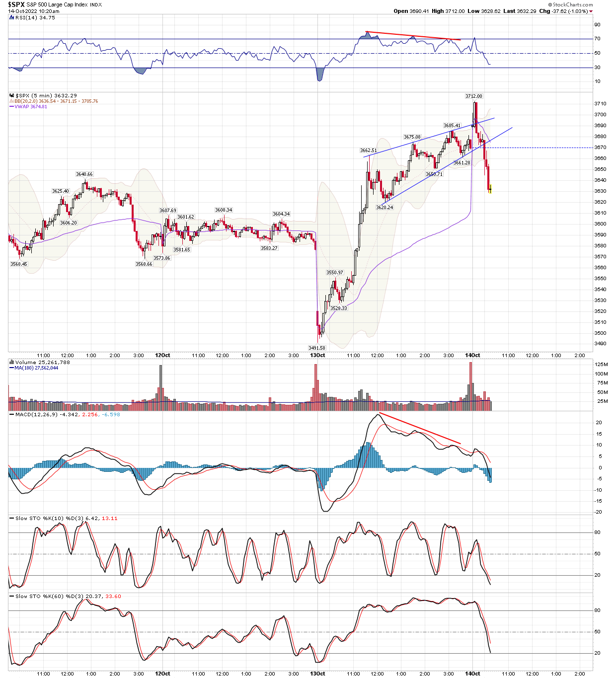
Task: Select the RSI(14) indicator icon
Action: coord(10,16)
